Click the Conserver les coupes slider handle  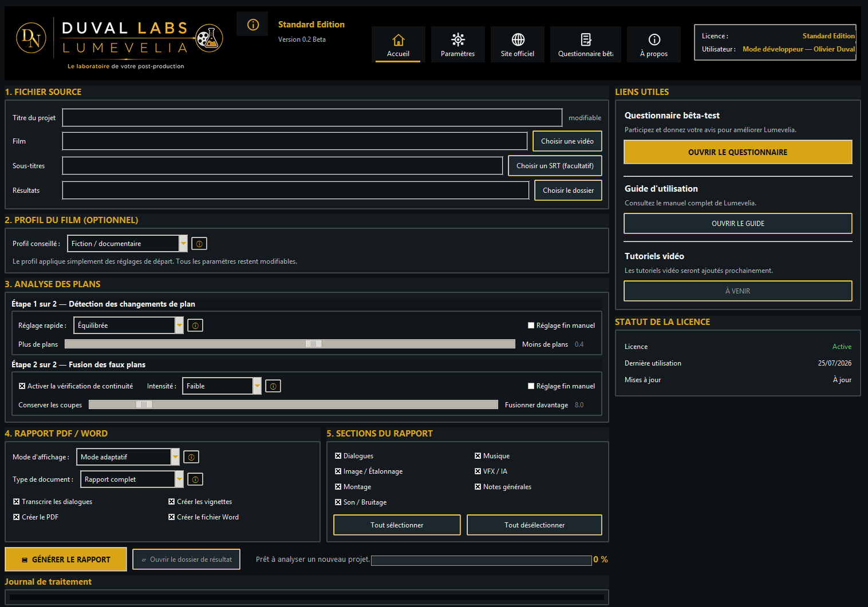point(144,404)
